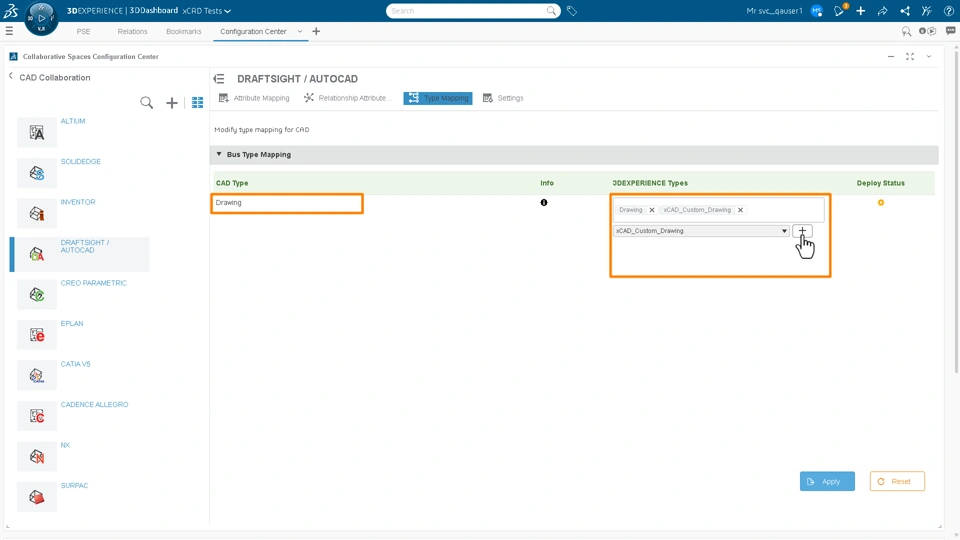Minimize the Configuration Center widget
960x540 pixels.
click(891, 56)
